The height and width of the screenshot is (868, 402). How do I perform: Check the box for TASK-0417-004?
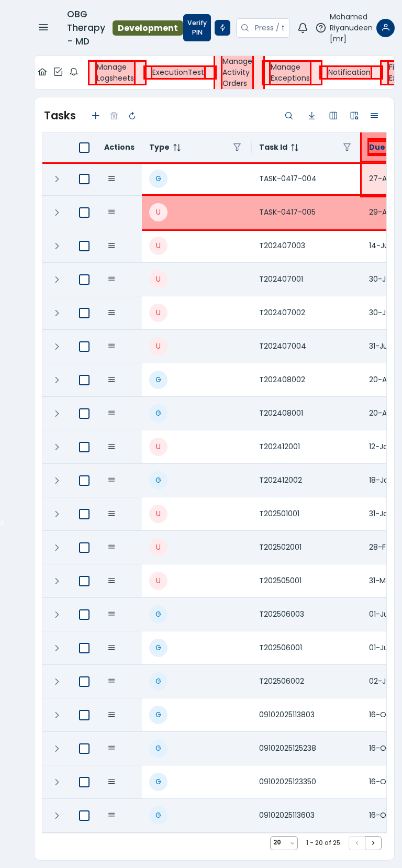[84, 179]
